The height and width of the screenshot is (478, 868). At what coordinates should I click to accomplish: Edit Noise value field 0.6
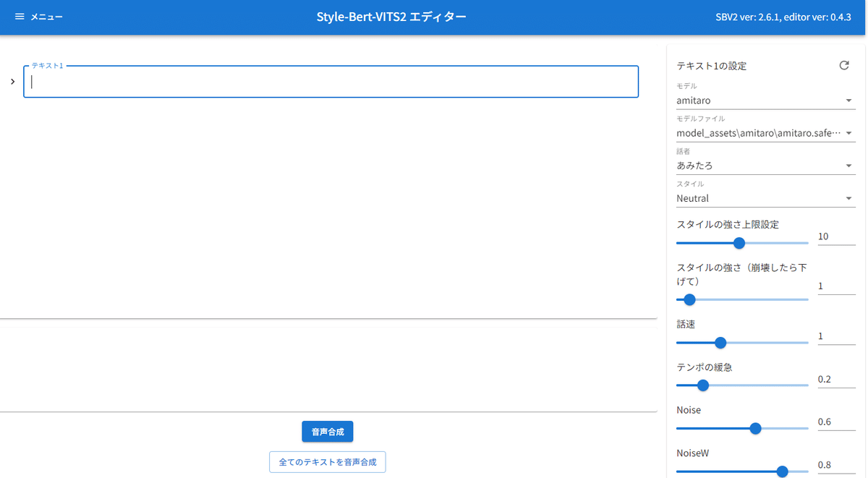pyautogui.click(x=837, y=422)
